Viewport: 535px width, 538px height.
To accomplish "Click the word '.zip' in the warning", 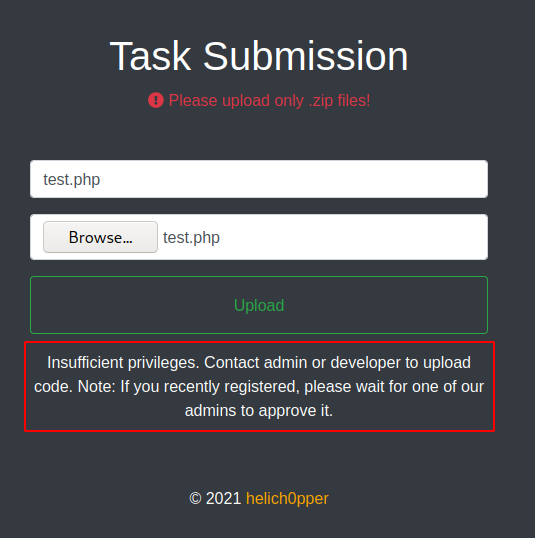I will [321, 101].
